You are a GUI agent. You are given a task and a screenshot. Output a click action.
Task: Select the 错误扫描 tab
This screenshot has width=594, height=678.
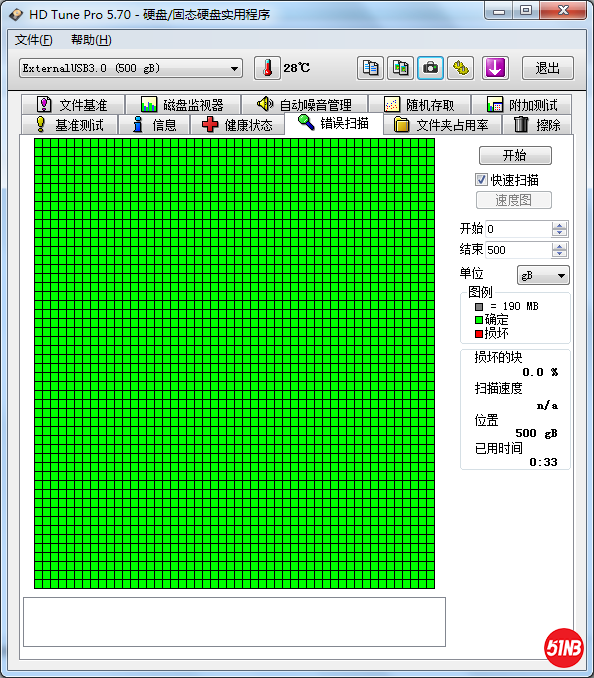(334, 123)
